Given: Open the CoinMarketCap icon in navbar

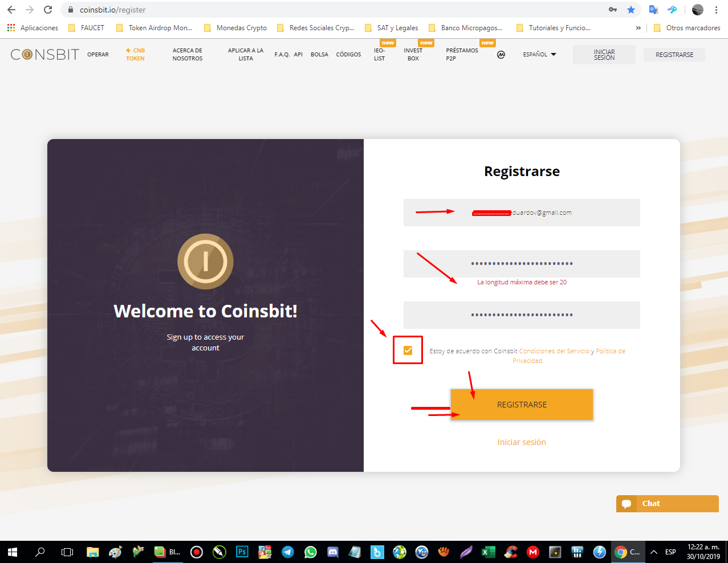Looking at the screenshot, I should tap(501, 55).
